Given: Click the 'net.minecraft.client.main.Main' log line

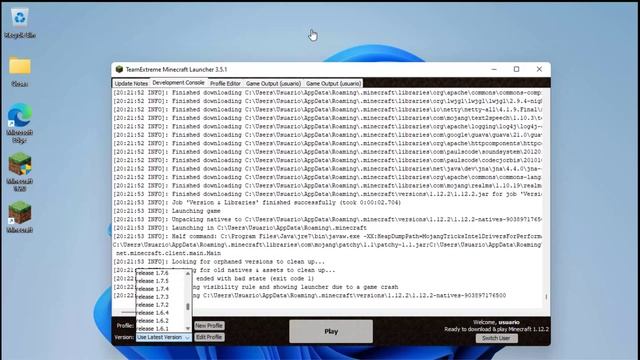Looking at the screenshot, I should tap(168, 253).
